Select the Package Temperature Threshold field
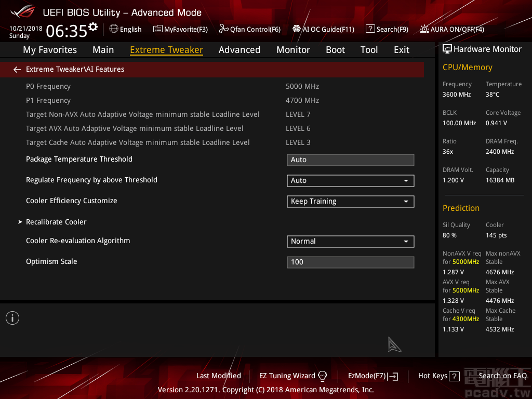 (350, 159)
